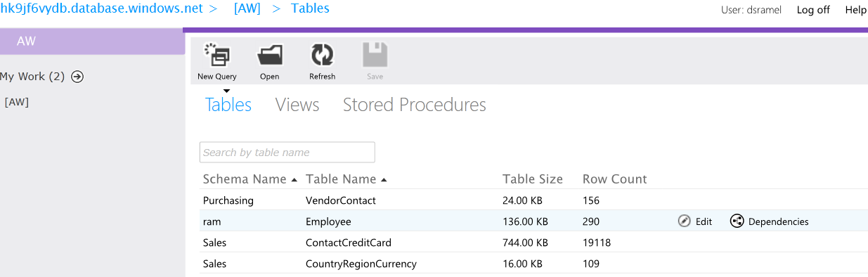The height and width of the screenshot is (277, 868).
Task: Open the Help link
Action: pos(855,10)
